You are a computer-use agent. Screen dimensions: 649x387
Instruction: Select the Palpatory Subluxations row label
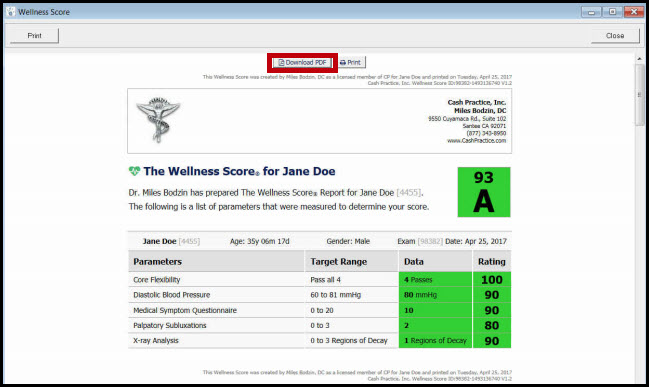pyautogui.click(x=170, y=325)
